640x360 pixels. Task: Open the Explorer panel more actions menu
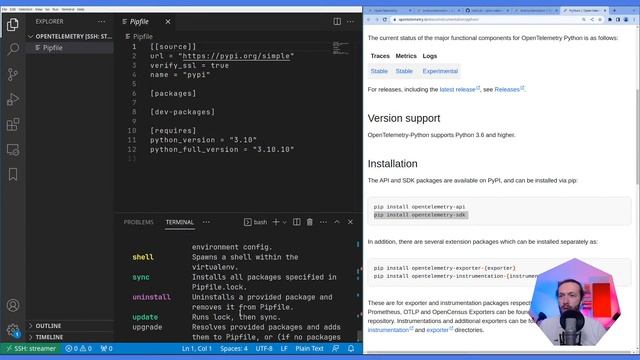click(101, 22)
